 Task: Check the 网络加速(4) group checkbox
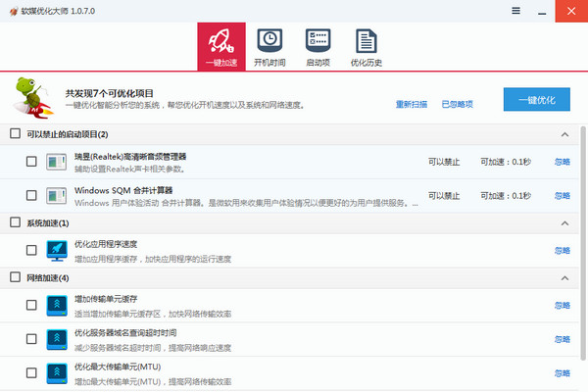[x=15, y=277]
